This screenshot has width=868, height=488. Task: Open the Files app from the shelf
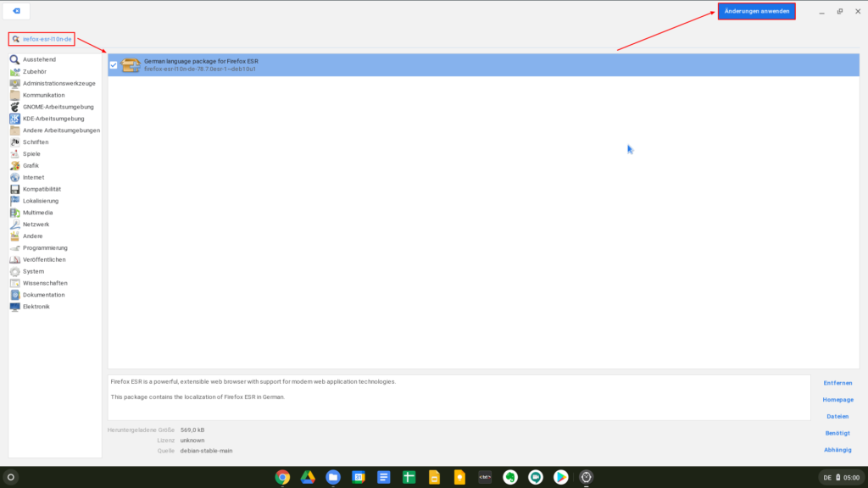[333, 477]
